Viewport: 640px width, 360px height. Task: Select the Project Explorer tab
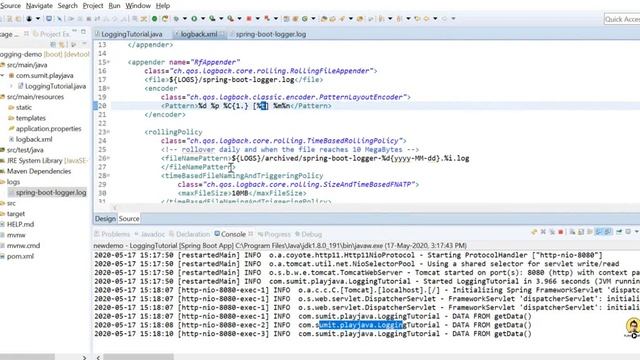tap(52, 34)
